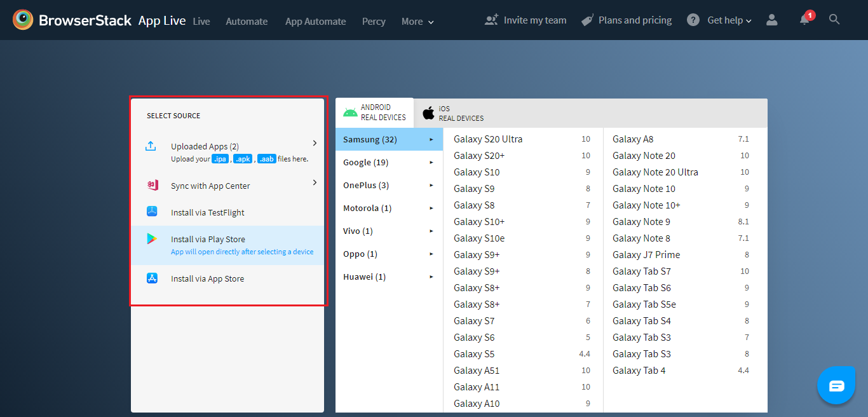Click the .aab file type badge
The image size is (868, 417).
(x=267, y=159)
